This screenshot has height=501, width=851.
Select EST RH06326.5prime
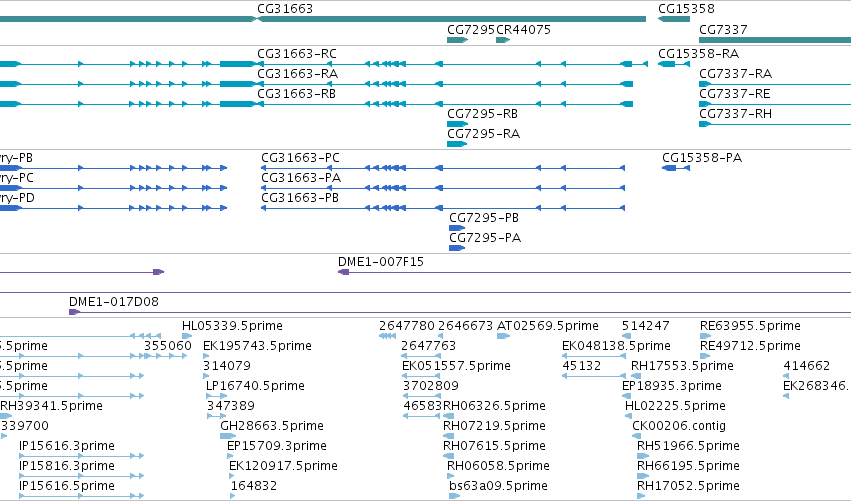494,407
